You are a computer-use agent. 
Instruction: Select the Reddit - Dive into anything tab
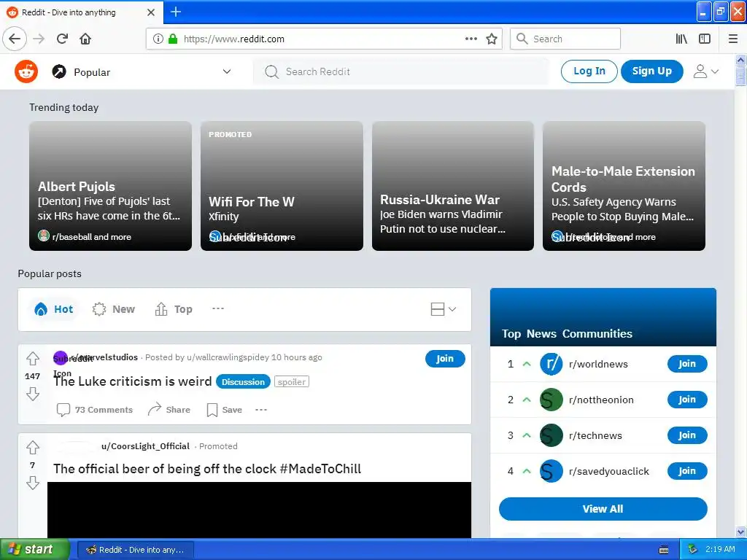(x=81, y=12)
